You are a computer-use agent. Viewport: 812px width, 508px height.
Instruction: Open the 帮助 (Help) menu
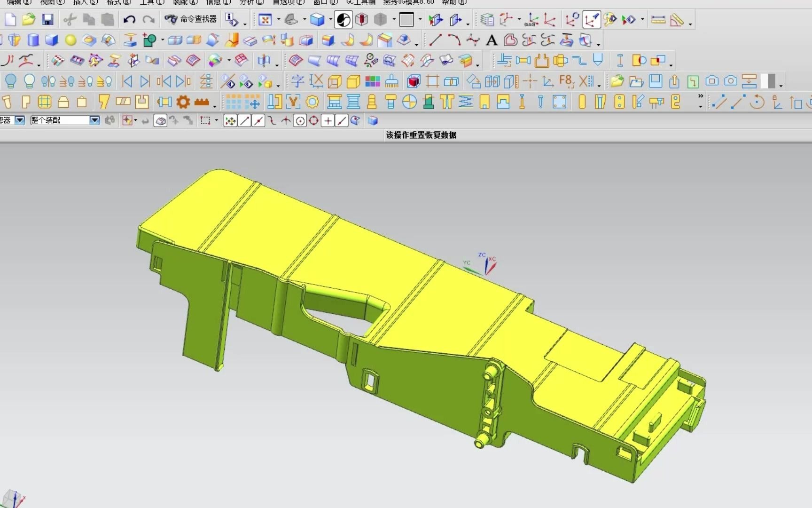[x=454, y=2]
